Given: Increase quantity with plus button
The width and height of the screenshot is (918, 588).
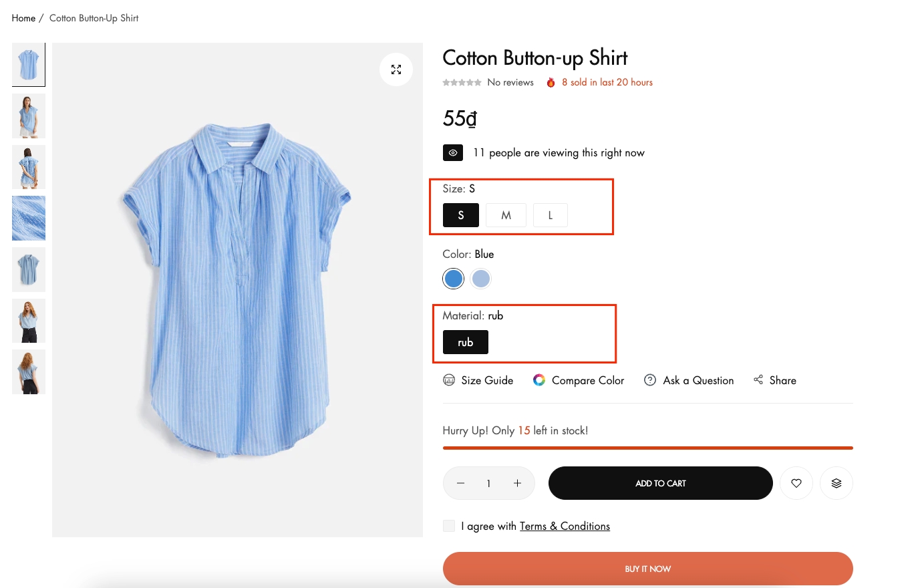Looking at the screenshot, I should click(517, 483).
